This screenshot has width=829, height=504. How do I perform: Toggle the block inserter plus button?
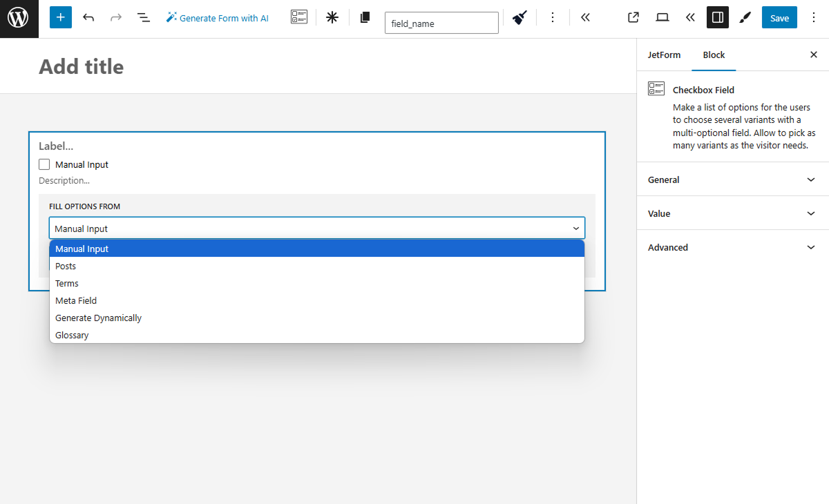[61, 17]
